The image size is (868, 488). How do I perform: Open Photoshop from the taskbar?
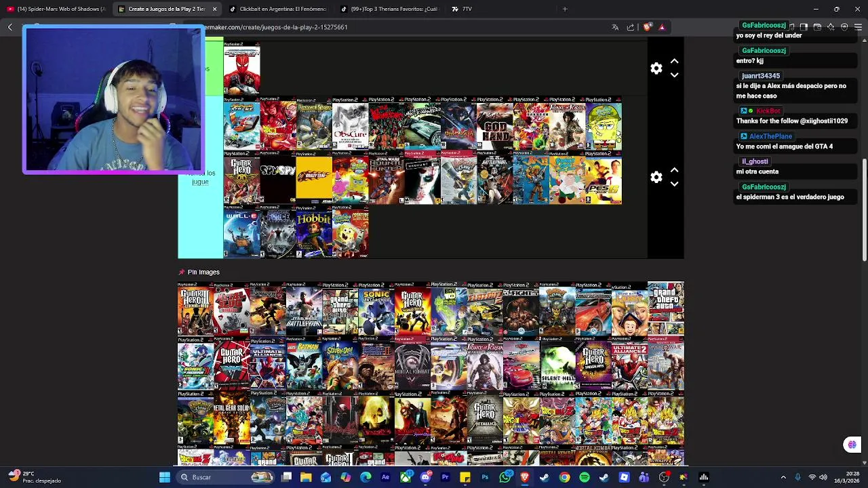pyautogui.click(x=485, y=477)
